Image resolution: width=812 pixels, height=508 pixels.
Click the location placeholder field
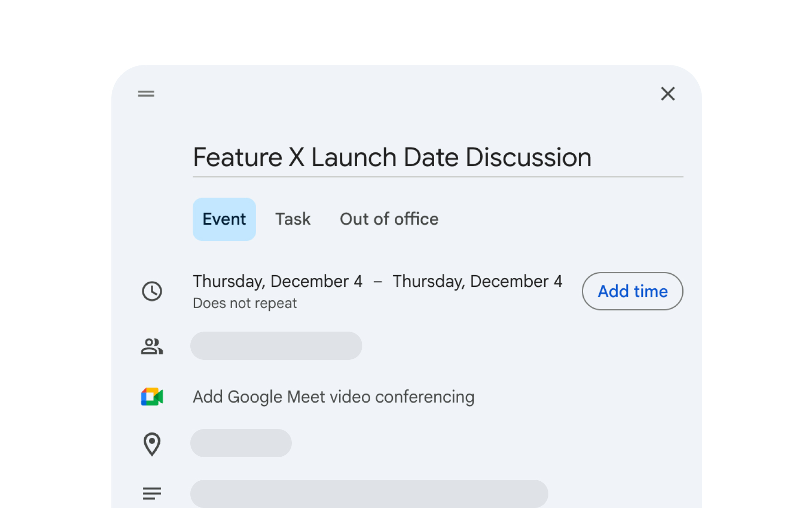(x=241, y=443)
